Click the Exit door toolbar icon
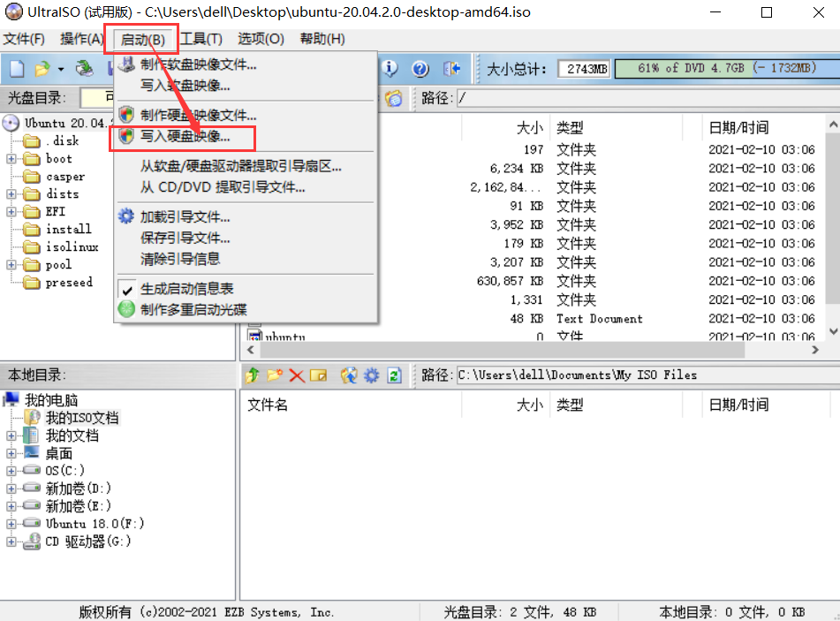 tap(451, 69)
